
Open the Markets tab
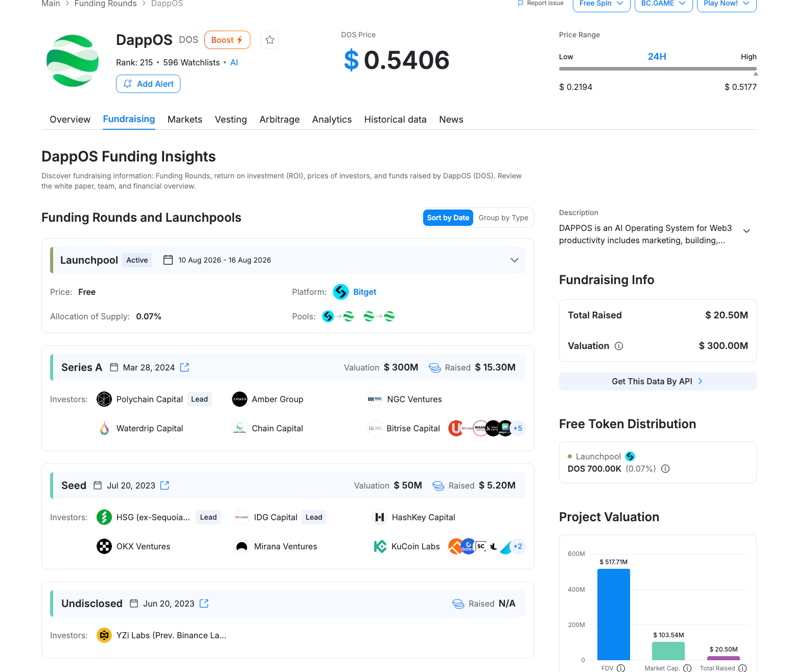pos(185,120)
